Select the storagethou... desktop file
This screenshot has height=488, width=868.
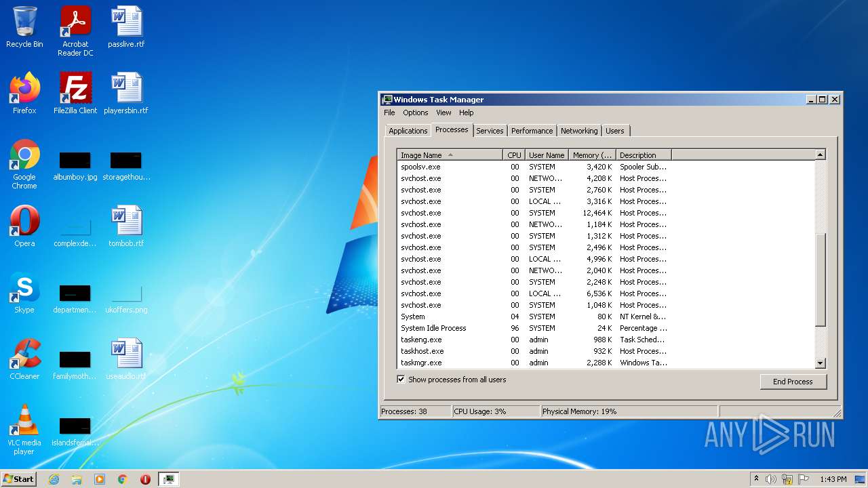coord(126,166)
